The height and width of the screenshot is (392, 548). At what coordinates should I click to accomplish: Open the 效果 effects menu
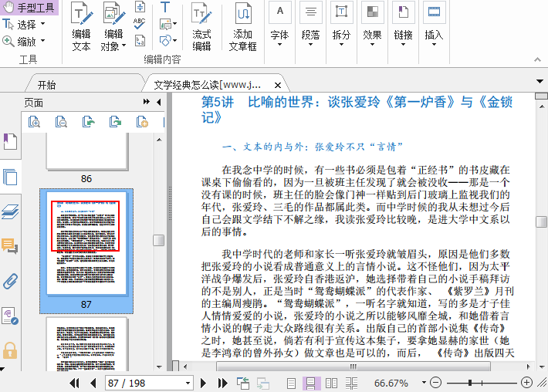[x=372, y=25]
